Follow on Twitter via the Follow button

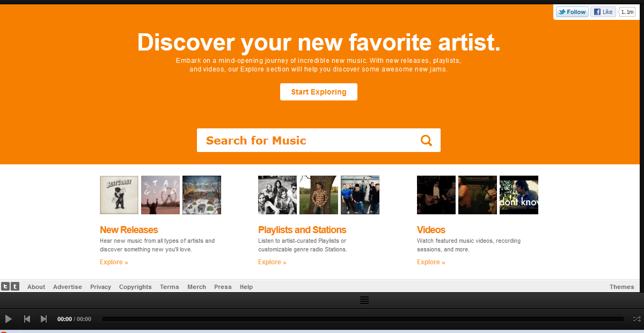click(x=572, y=12)
